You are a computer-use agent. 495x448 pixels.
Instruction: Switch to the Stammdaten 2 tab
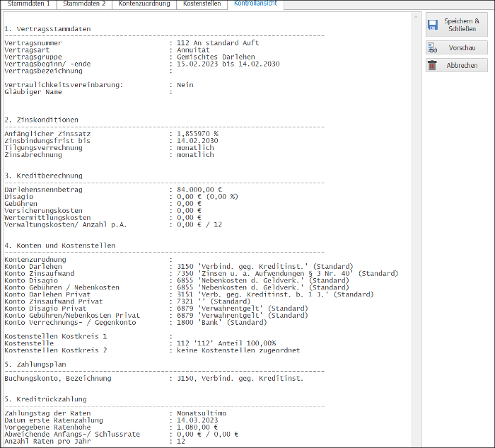(x=84, y=4)
